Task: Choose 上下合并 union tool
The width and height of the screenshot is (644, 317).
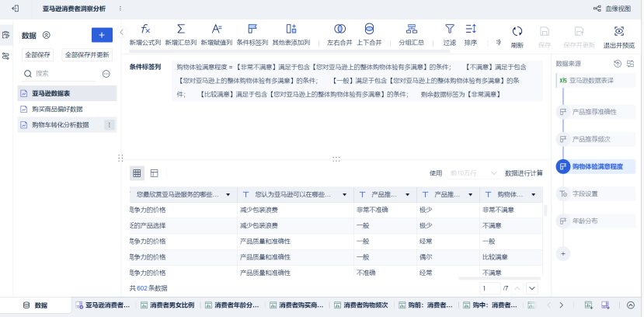Action: click(x=369, y=35)
